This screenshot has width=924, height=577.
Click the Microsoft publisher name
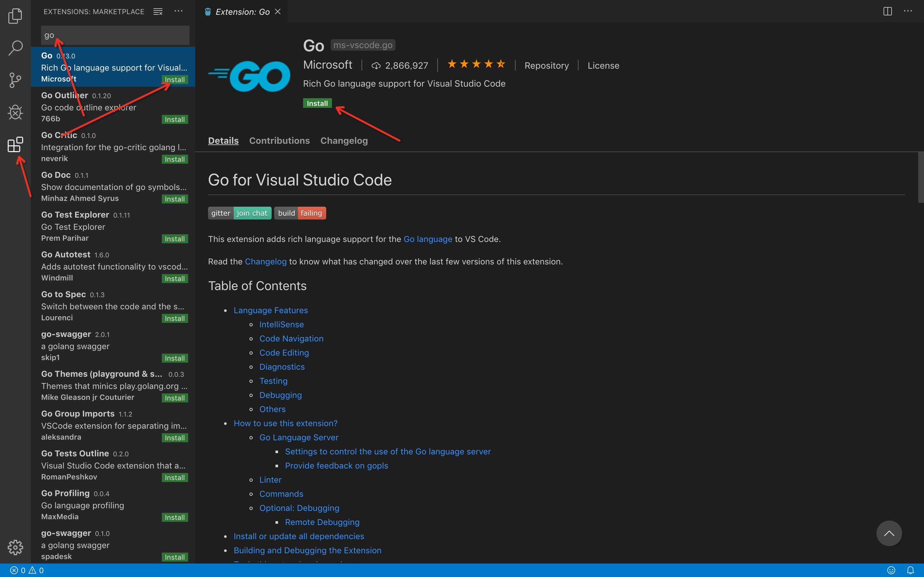327,65
